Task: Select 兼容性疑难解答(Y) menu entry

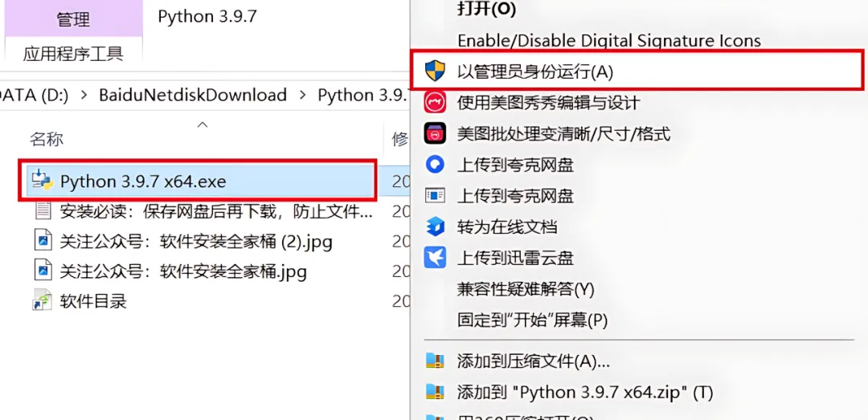Action: tap(526, 289)
